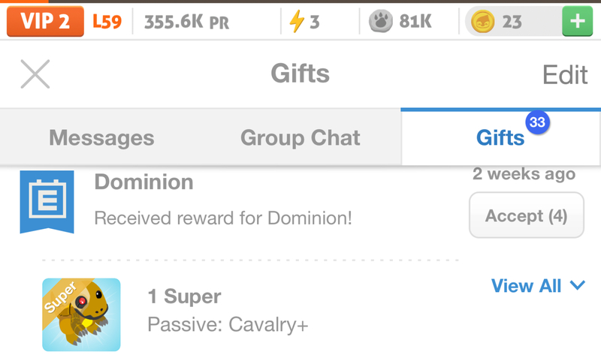Image resolution: width=601 pixels, height=364 pixels.
Task: Tap the 1 Super reward label
Action: click(185, 296)
